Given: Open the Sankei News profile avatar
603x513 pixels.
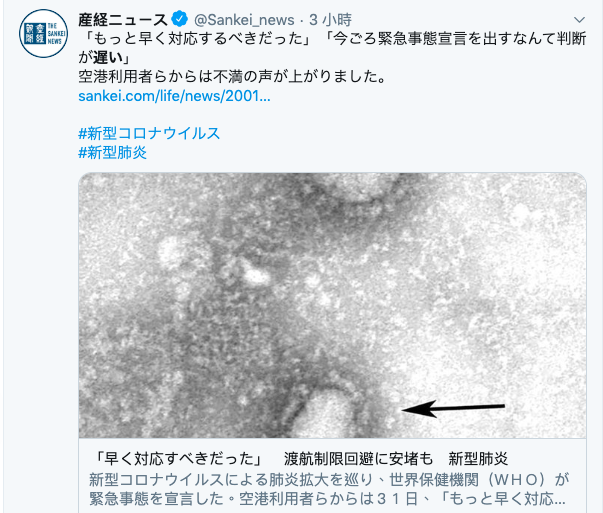Looking at the screenshot, I should pos(43,33).
